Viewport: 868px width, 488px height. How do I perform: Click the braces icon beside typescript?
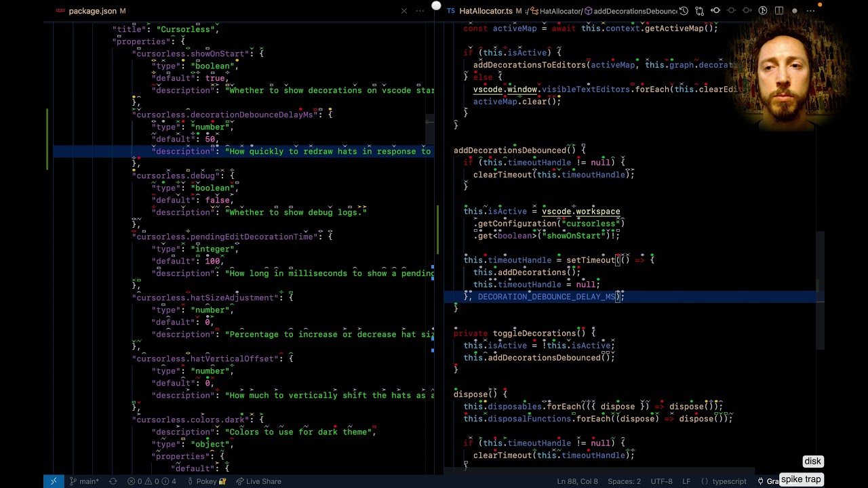(x=705, y=481)
